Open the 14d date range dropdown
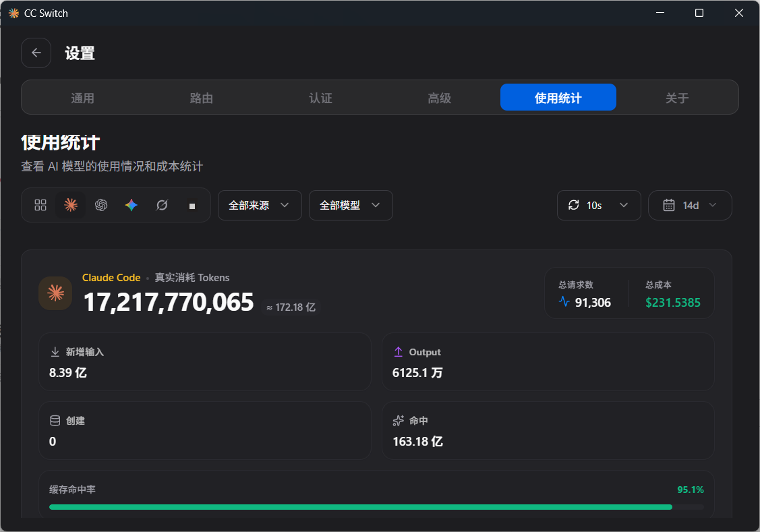The height and width of the screenshot is (532, 760). 690,205
